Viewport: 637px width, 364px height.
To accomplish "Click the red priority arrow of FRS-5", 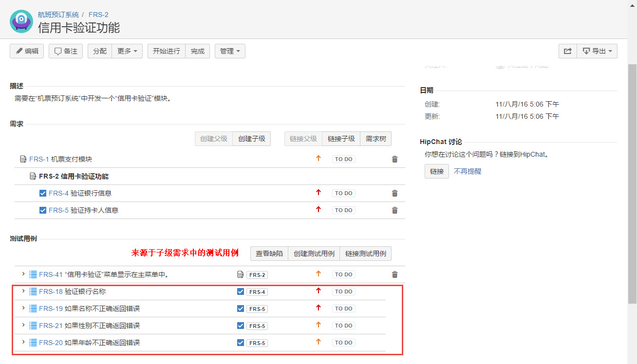I will (x=318, y=209).
